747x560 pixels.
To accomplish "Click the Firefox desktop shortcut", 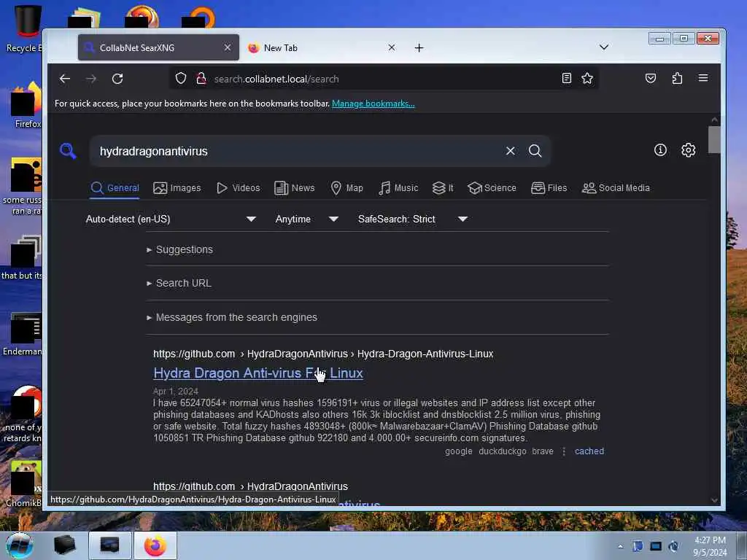I will tap(26, 105).
